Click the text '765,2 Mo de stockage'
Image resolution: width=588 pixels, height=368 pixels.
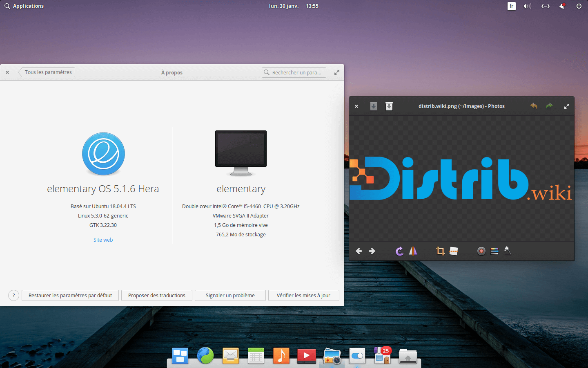pyautogui.click(x=241, y=235)
